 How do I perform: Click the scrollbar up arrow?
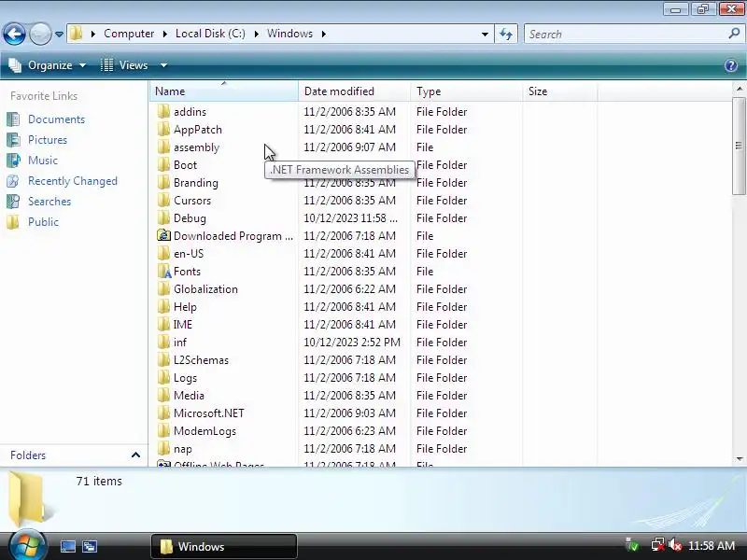(x=739, y=89)
